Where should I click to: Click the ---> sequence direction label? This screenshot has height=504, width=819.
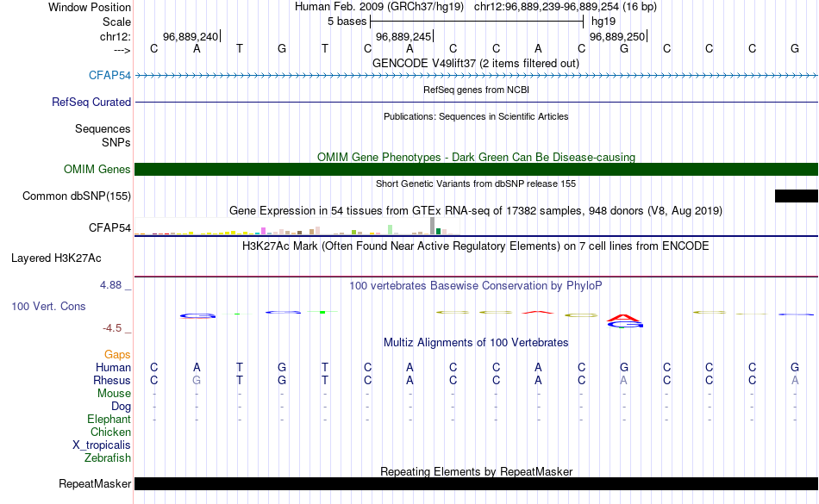coord(122,50)
